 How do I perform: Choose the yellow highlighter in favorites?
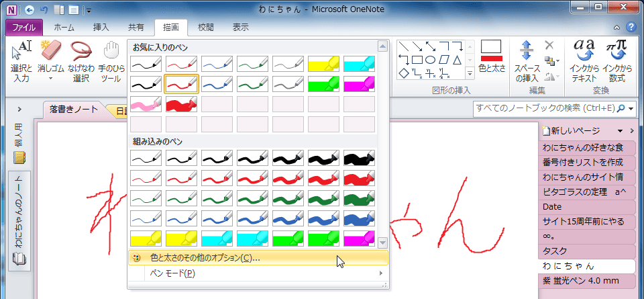[x=323, y=64]
